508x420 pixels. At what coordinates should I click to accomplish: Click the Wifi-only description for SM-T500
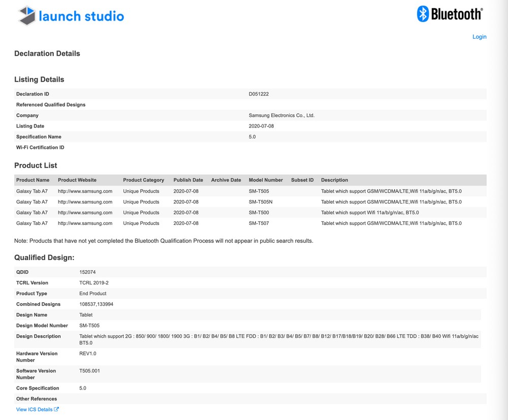coord(370,212)
